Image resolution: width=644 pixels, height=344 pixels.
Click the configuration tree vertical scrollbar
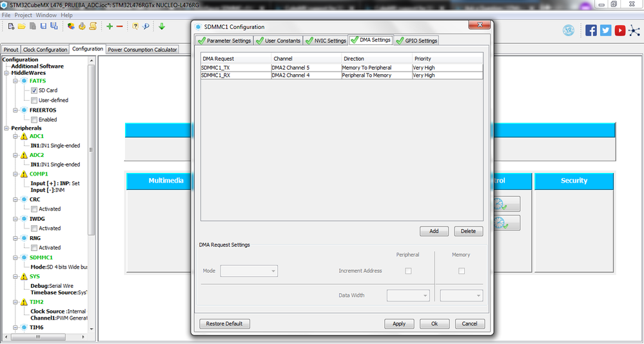[x=91, y=150]
